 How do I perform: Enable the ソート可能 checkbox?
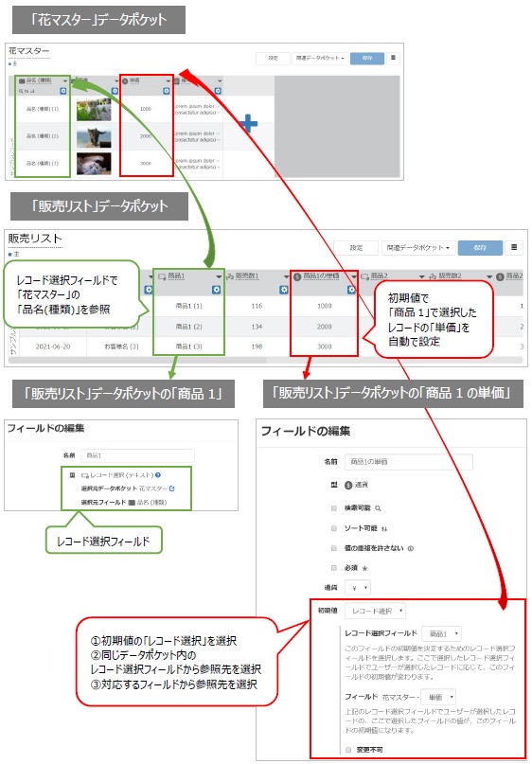[334, 528]
